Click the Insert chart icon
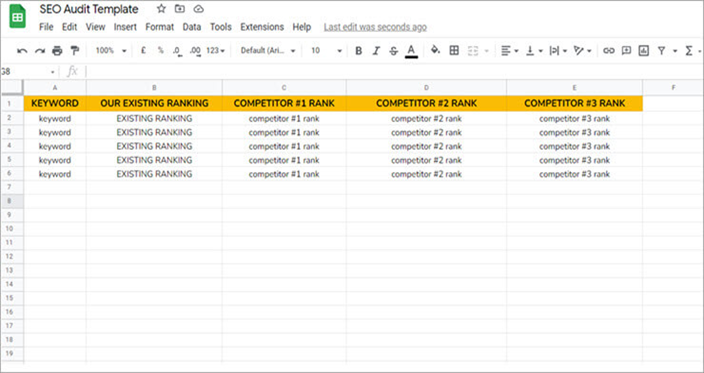This screenshot has width=704, height=373. [644, 51]
